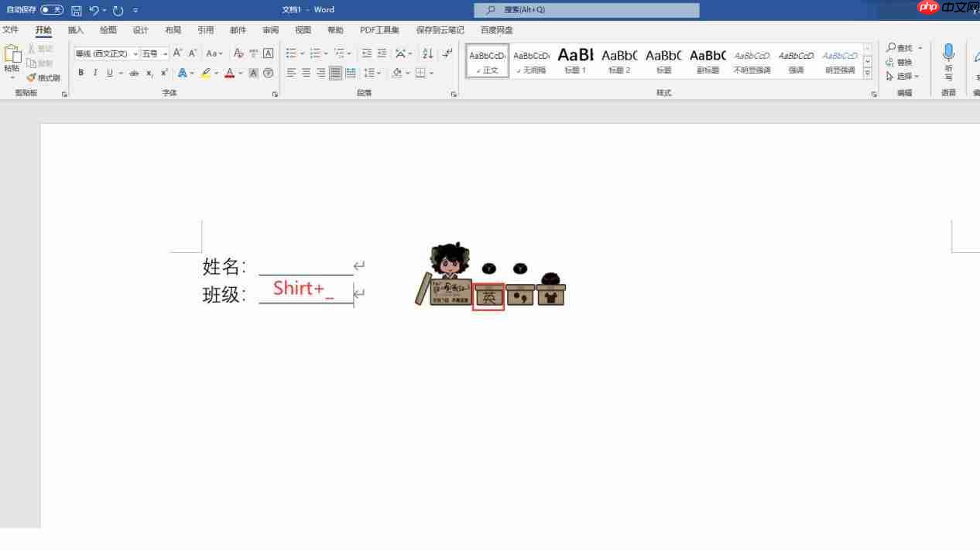Click the Distributed alignment icon
Screen dimensions: 980x551
(351, 73)
